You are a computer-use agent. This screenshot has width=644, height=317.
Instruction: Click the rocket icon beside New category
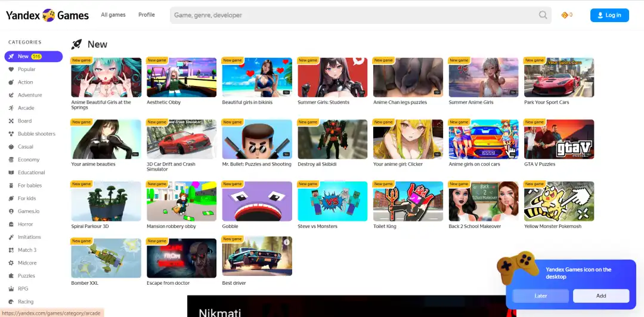pos(11,56)
